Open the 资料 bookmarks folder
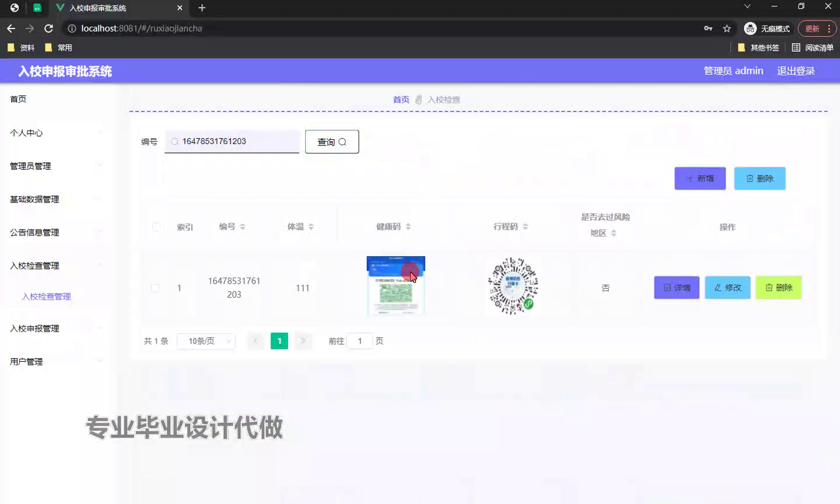Screen dimensions: 840x504 (21, 48)
